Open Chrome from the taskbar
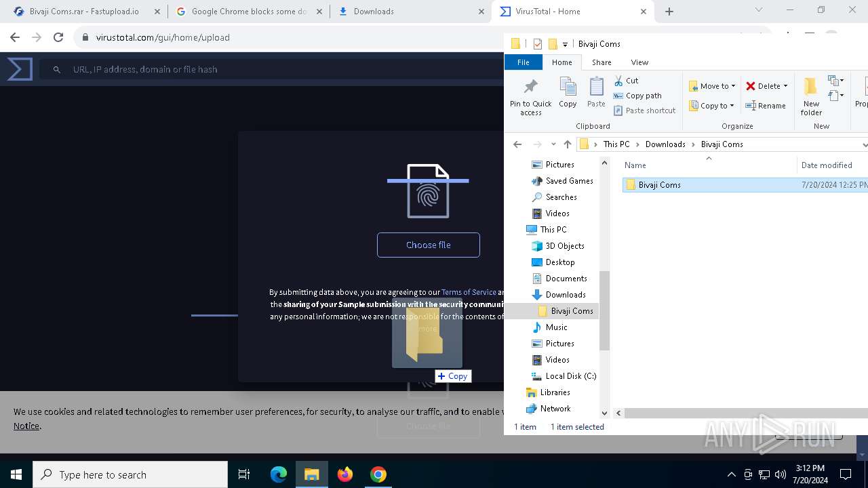868x488 pixels. point(378,474)
